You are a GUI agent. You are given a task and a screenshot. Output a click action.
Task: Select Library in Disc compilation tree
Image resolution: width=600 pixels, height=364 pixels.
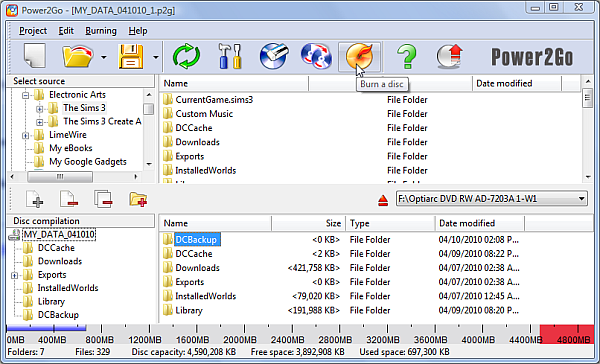tap(51, 302)
